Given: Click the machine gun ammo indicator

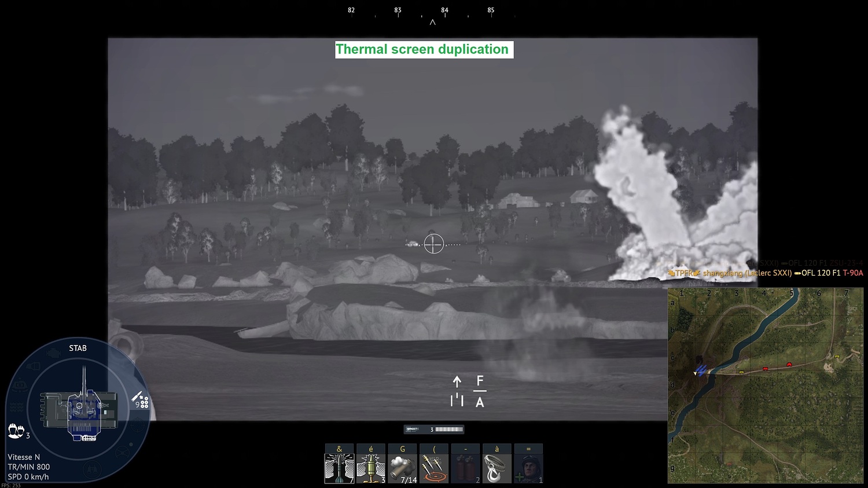Looking at the screenshot, I should (434, 430).
